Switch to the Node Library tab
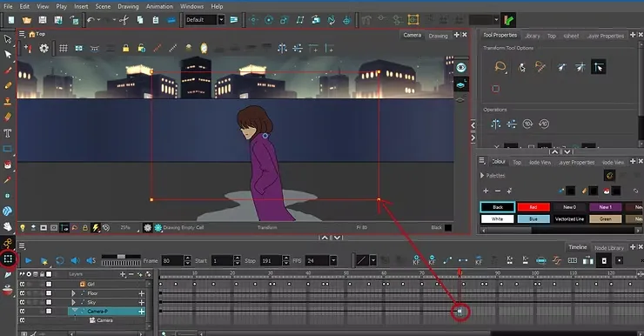Image resolution: width=644 pixels, height=336 pixels. pyautogui.click(x=608, y=248)
